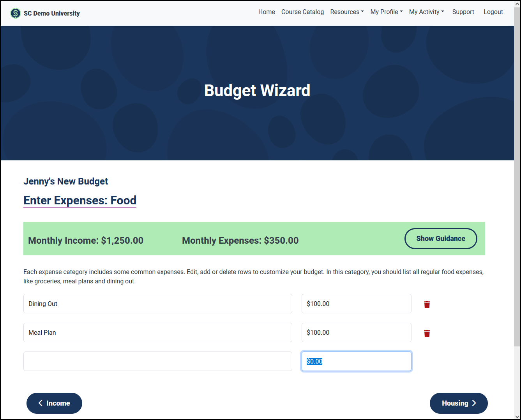Edit the Meal Plan name field
Viewport: 521px width, 420px height.
157,332
